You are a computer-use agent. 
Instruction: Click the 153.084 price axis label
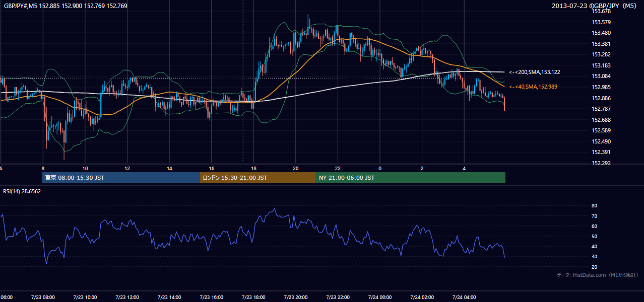[x=602, y=76]
